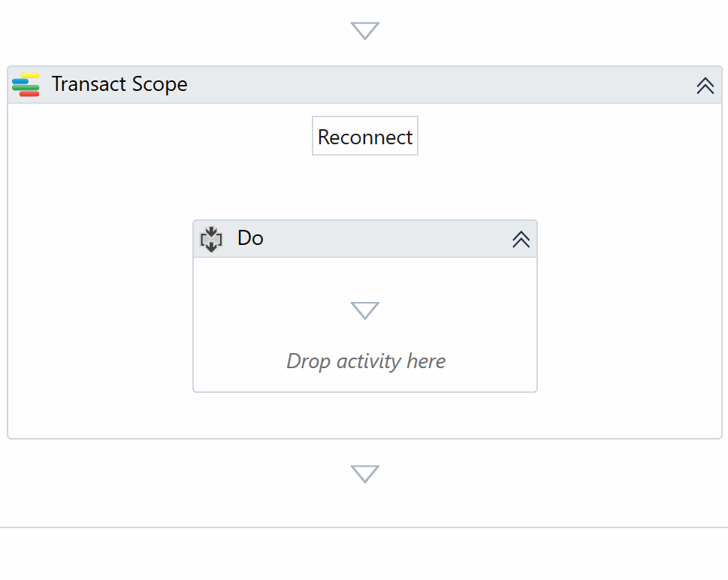Click the insert triangle below Transact Scope

(x=365, y=474)
